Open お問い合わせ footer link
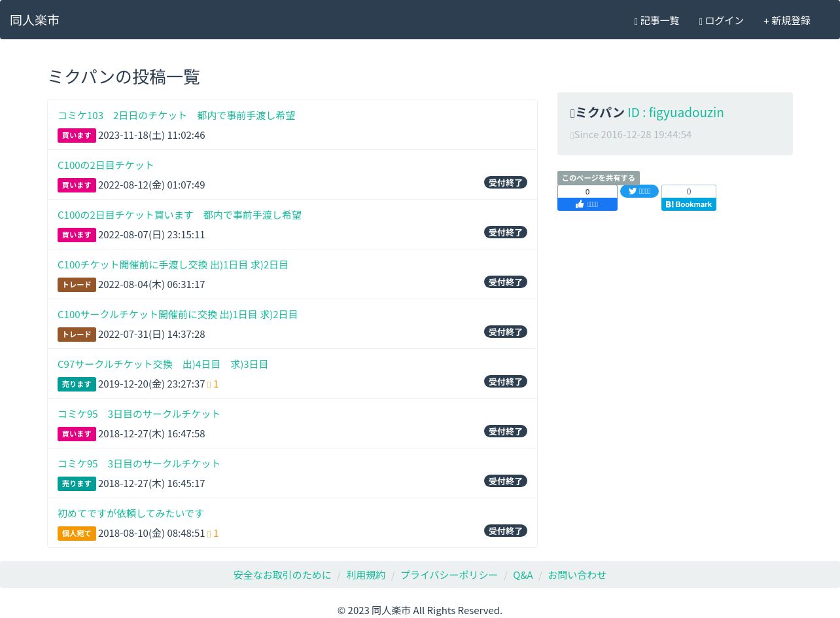This screenshot has width=840, height=618. click(x=577, y=575)
